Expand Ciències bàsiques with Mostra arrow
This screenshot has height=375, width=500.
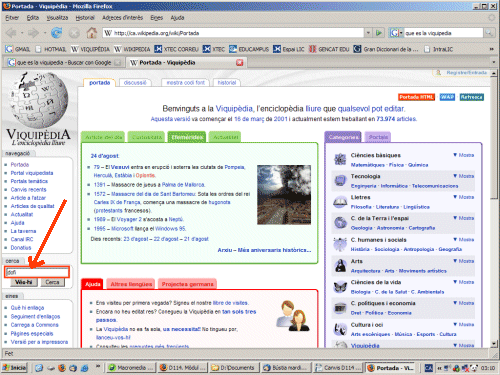pyautogui.click(x=463, y=155)
